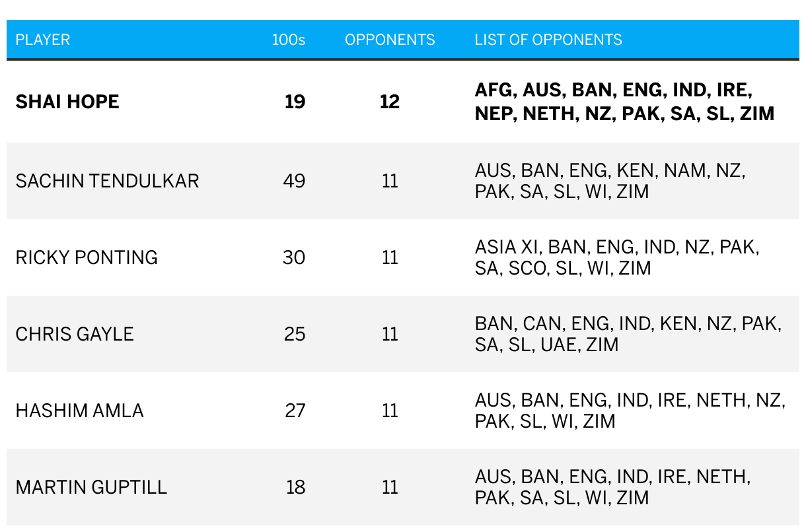The height and width of the screenshot is (532, 806).
Task: Click Shai Hope's 19 centuries value
Action: pos(295,102)
